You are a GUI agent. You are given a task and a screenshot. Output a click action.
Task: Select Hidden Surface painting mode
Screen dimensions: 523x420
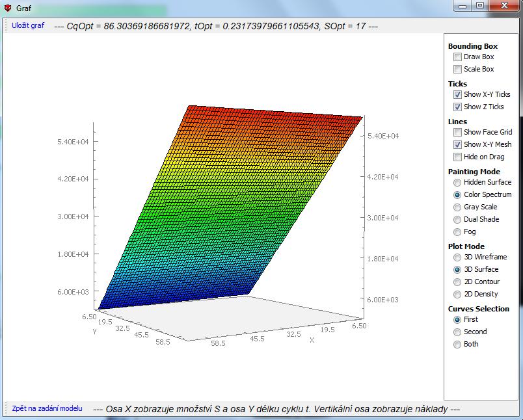tap(457, 183)
